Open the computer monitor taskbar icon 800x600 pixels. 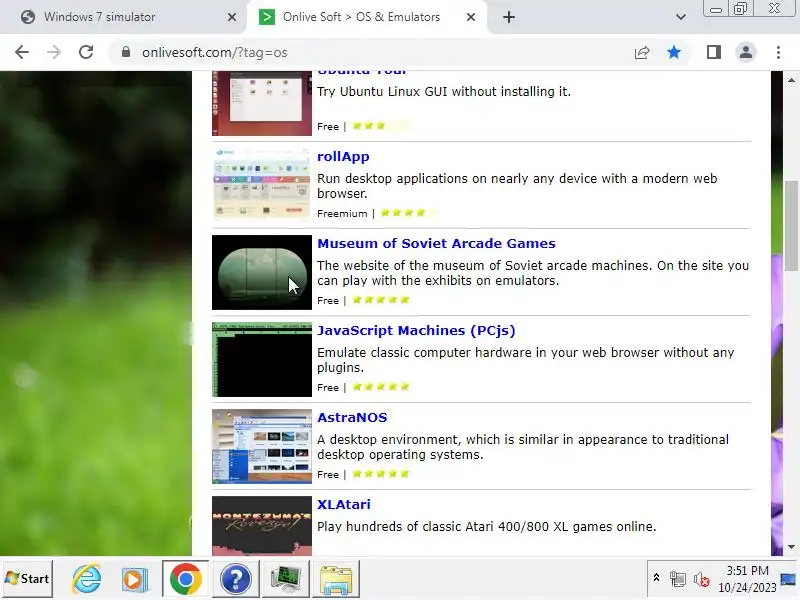(x=286, y=579)
